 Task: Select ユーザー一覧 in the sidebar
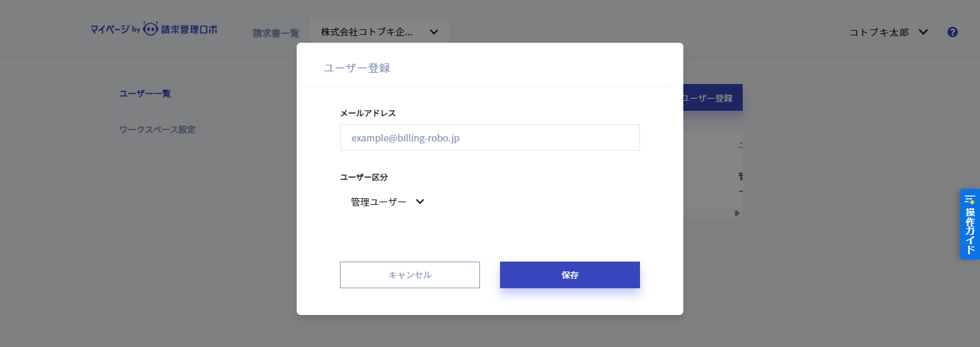point(145,93)
